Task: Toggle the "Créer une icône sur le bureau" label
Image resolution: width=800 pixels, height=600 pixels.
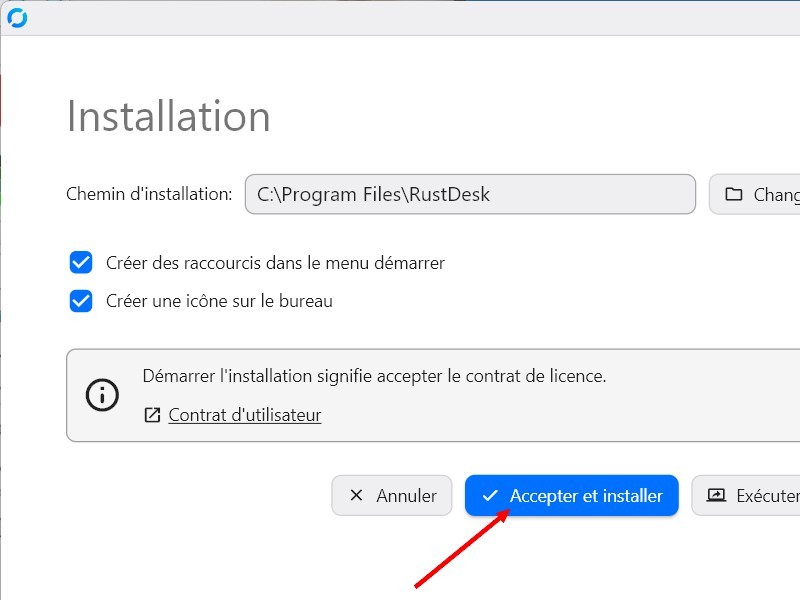Action: pos(219,301)
